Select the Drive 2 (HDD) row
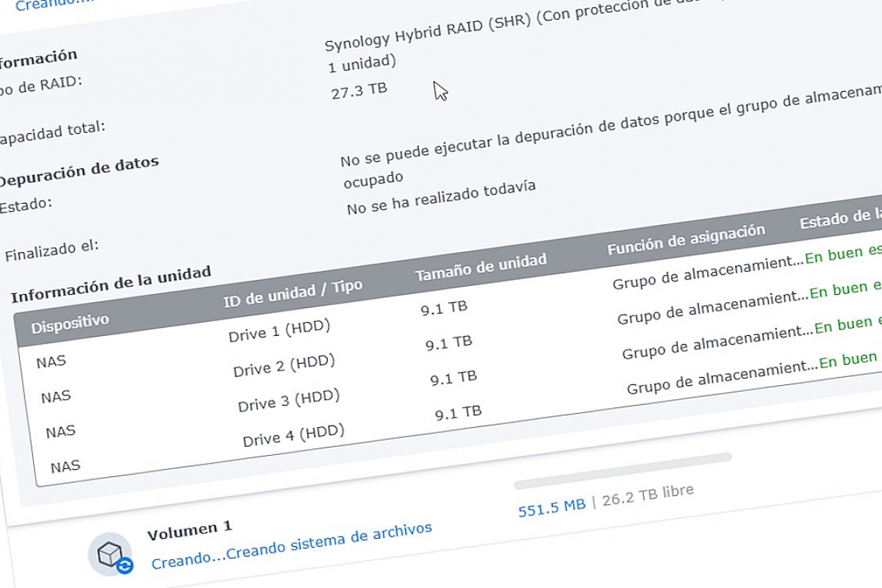 284,365
